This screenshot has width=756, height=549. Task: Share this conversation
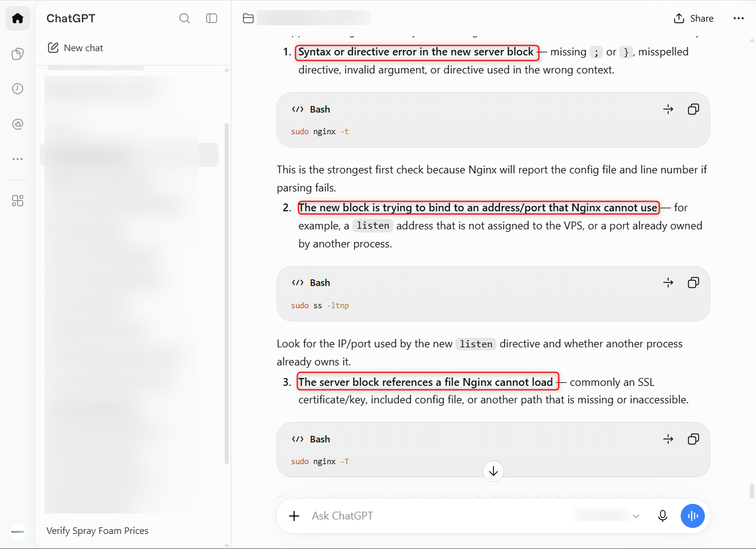694,19
